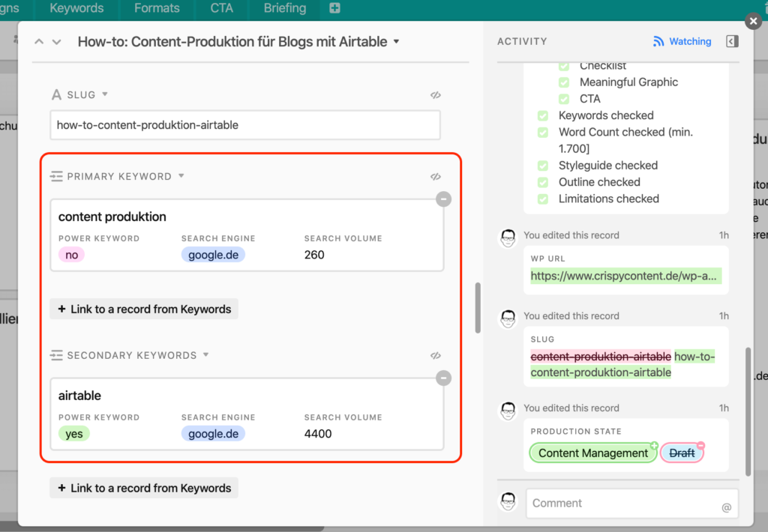The width and height of the screenshot is (768, 532).
Task: Click the struck-through Draft state tag
Action: pyautogui.click(x=682, y=453)
